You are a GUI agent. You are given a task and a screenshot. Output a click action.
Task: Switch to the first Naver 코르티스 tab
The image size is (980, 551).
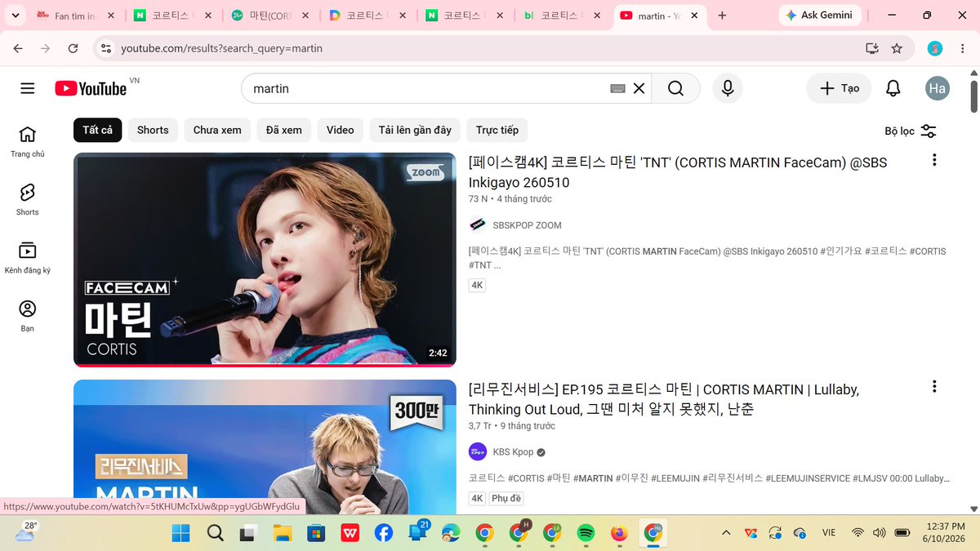click(173, 16)
